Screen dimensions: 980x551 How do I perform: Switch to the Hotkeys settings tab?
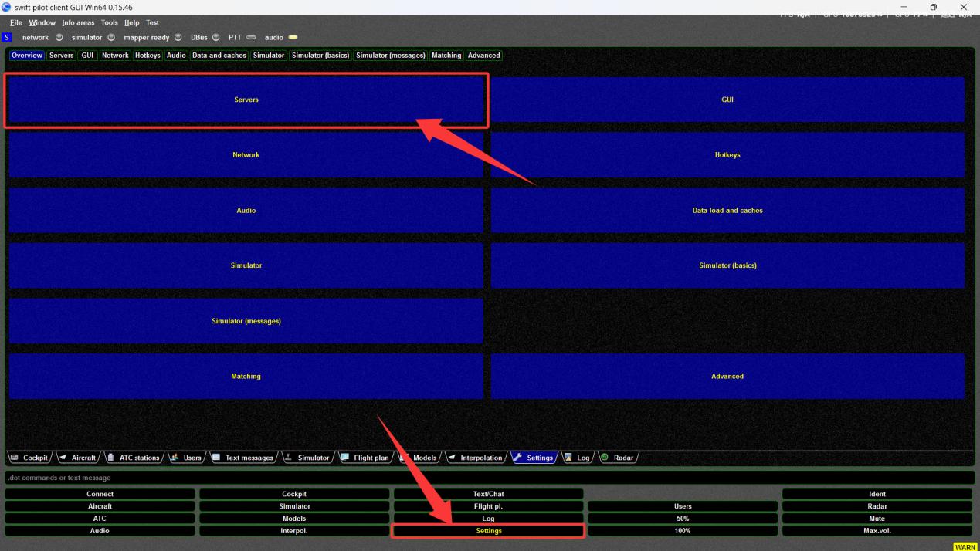click(x=148, y=56)
